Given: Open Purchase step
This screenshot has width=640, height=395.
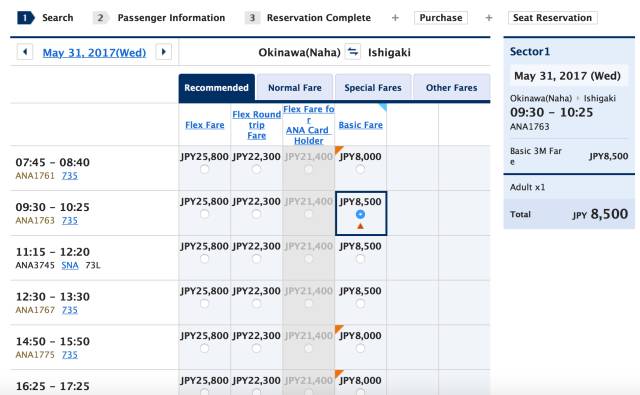Looking at the screenshot, I should (441, 18).
